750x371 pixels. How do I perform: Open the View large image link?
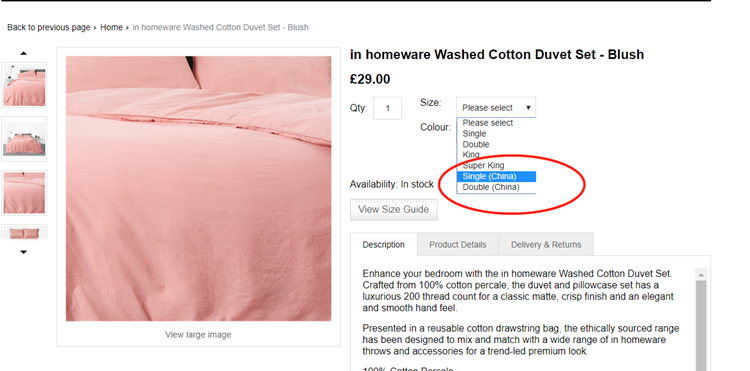(198, 335)
